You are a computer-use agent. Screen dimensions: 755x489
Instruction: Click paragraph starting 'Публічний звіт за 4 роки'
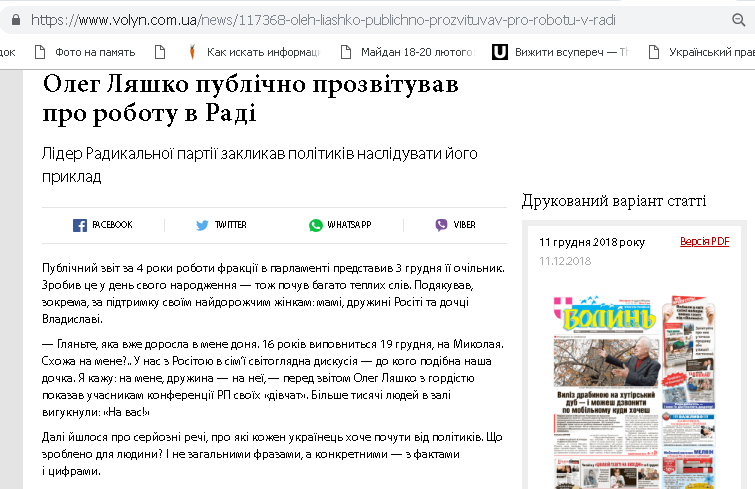pos(273,294)
